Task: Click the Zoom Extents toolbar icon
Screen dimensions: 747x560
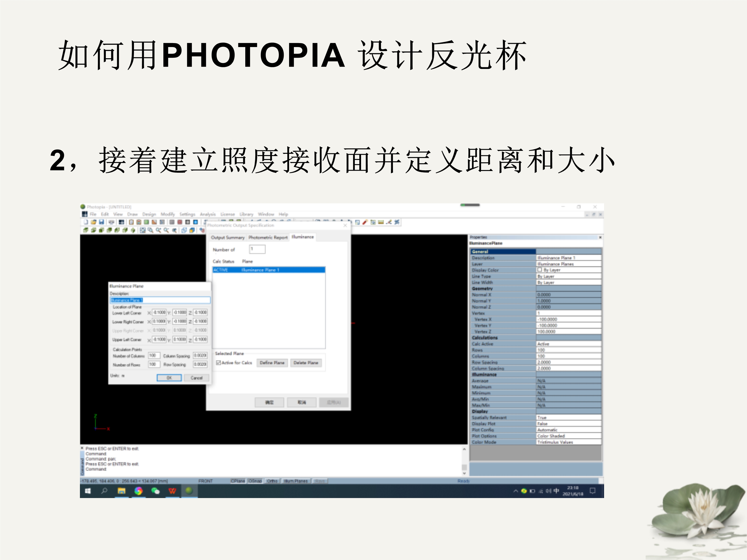Action: coord(143,230)
